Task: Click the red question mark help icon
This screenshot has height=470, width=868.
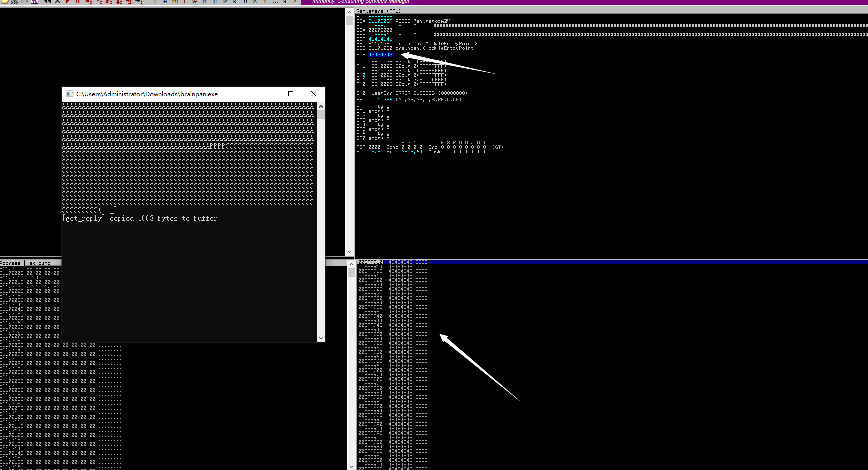Action: coord(295,2)
